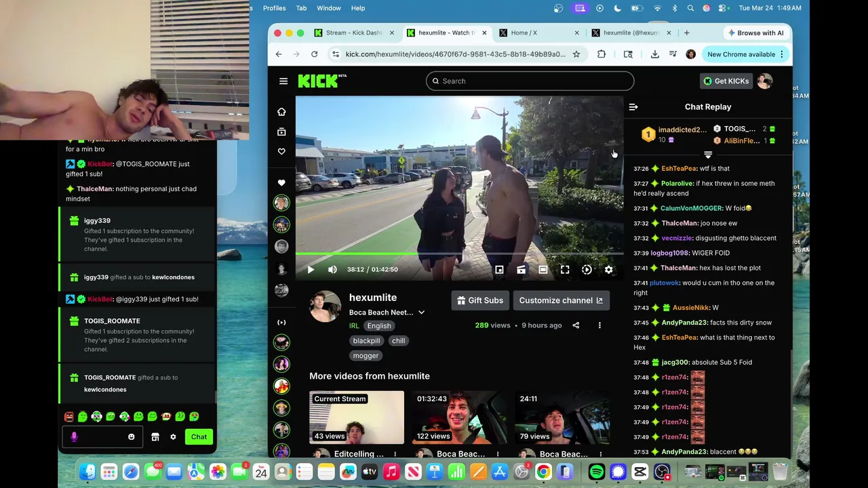Image resolution: width=868 pixels, height=488 pixels.
Task: Open the video player settings gear
Action: point(609,270)
